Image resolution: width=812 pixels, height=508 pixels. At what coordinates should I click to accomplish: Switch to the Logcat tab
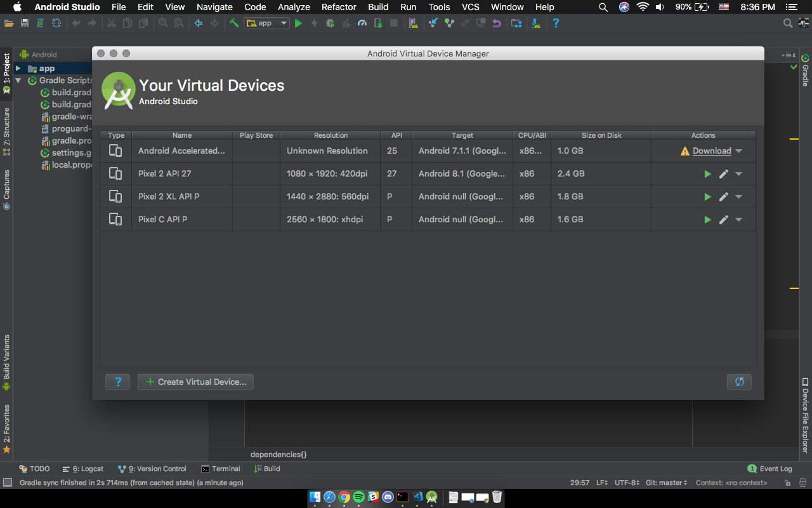click(x=83, y=469)
